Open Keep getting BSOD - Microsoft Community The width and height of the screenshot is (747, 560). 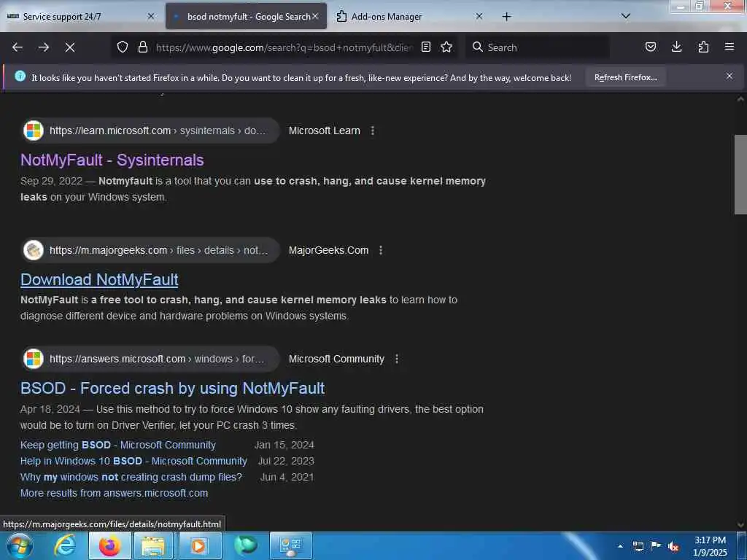[117, 445]
